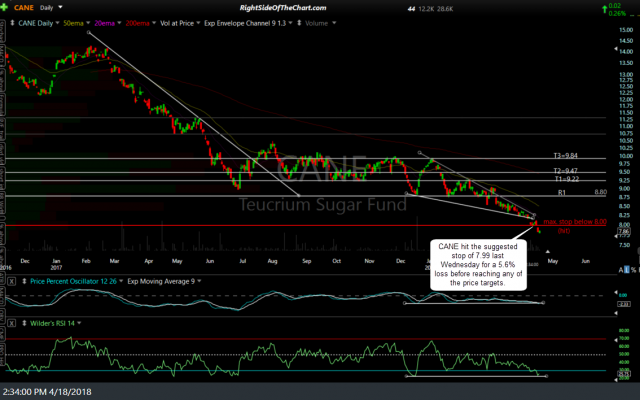Open Exp Moving Average 9 dropdown
Image resolution: width=640 pixels, height=400 pixels.
(199, 281)
